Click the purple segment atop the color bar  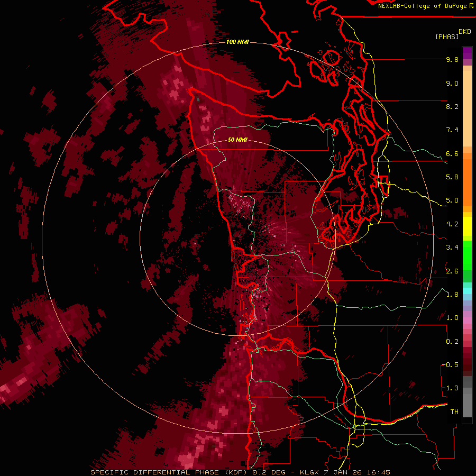click(x=467, y=53)
